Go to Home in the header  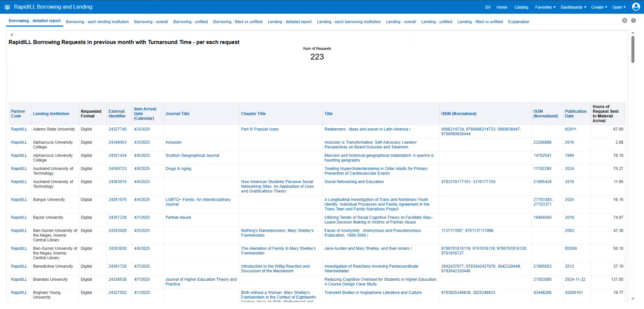[x=502, y=7]
